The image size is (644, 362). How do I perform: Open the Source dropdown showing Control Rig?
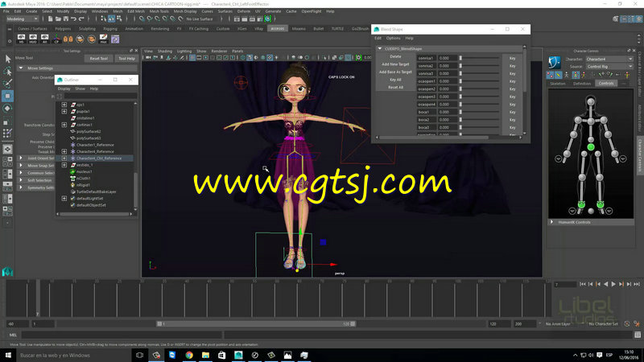point(609,67)
